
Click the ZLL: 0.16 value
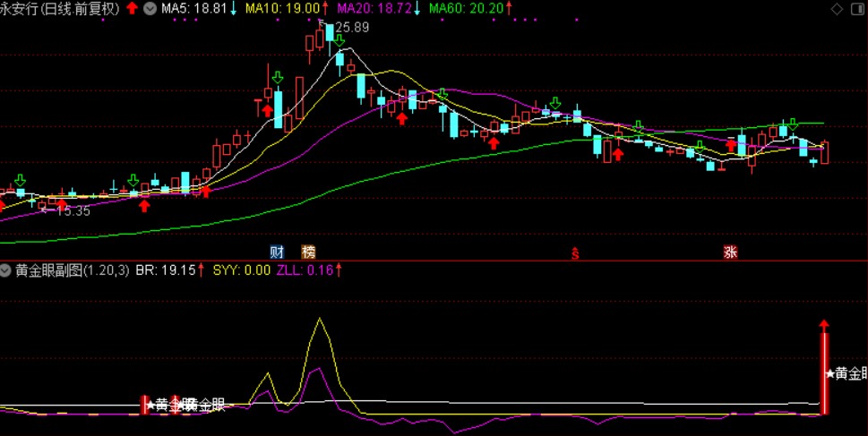click(x=305, y=270)
